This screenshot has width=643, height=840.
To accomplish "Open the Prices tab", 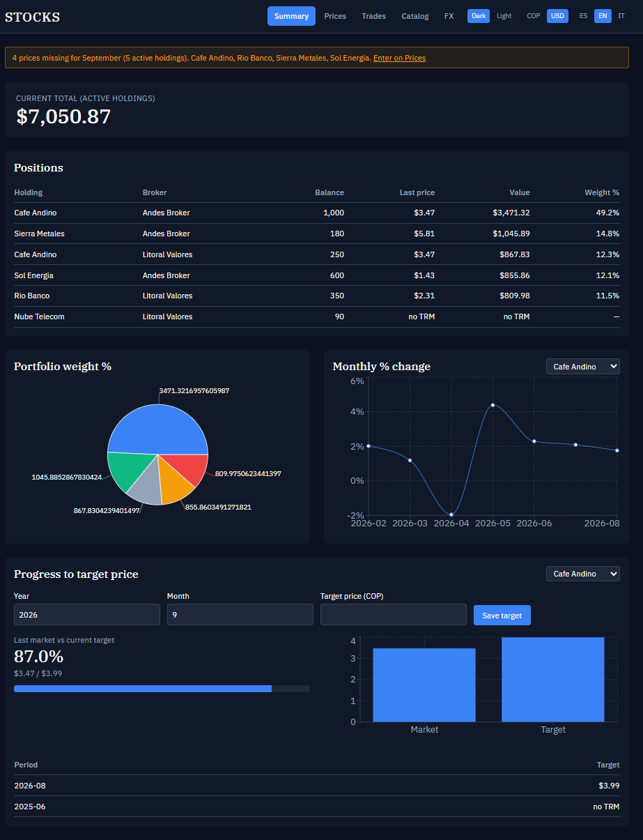I will click(335, 16).
